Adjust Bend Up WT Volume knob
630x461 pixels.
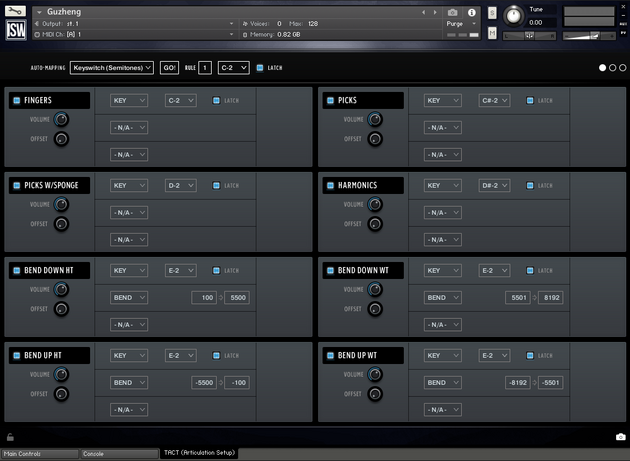[x=375, y=375]
